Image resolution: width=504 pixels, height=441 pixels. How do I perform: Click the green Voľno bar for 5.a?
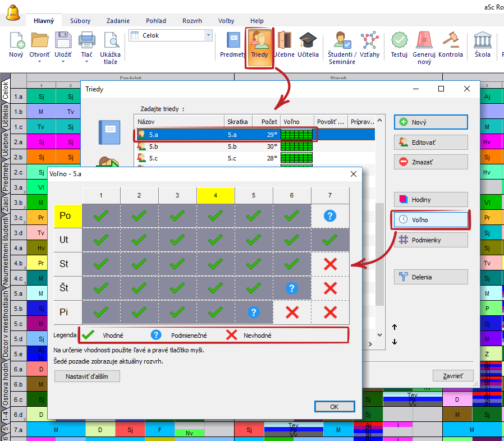pyautogui.click(x=297, y=135)
